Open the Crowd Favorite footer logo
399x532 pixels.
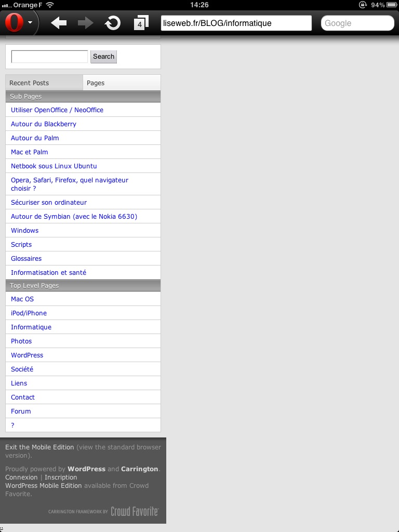click(x=134, y=511)
